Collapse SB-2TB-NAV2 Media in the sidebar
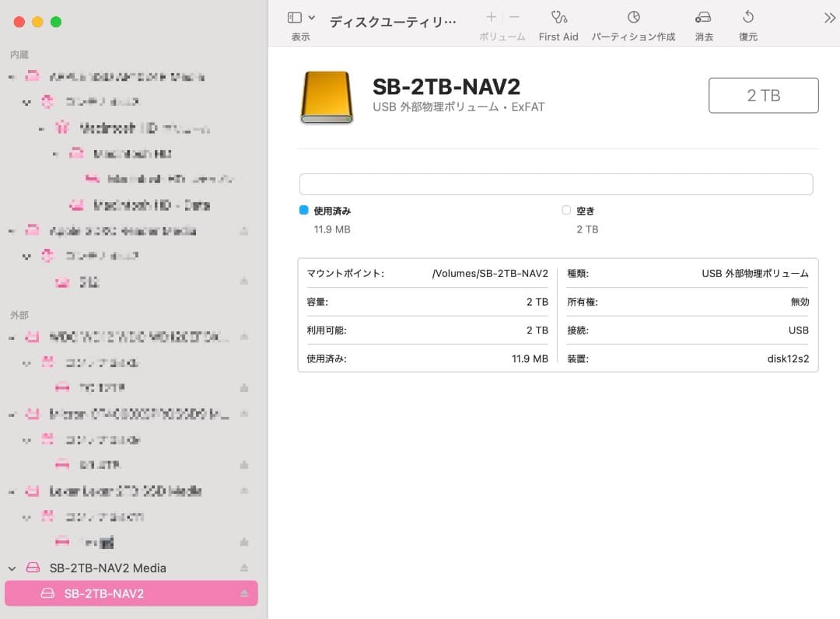This screenshot has height=619, width=840. (x=12, y=568)
